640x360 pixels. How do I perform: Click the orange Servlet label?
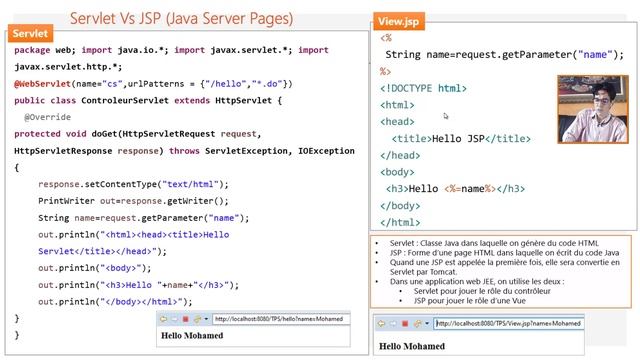30,33
